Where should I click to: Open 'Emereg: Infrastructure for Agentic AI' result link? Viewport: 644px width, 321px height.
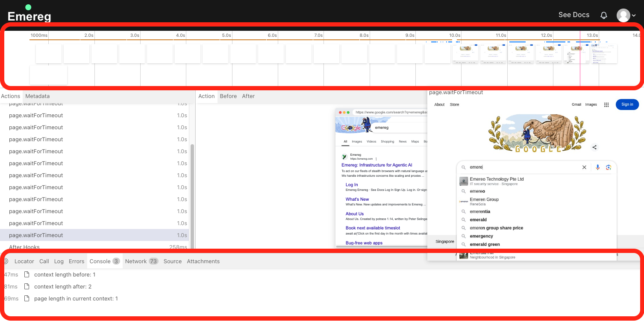click(x=376, y=165)
